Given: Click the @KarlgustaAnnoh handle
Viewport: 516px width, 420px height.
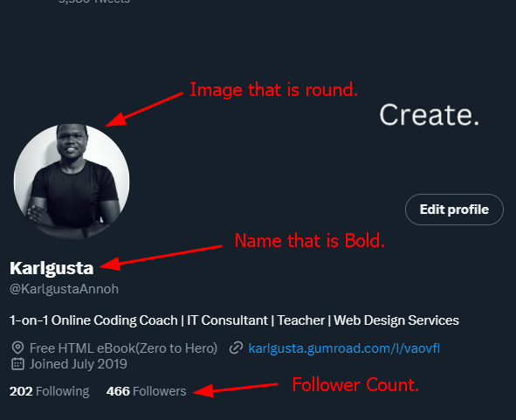Looking at the screenshot, I should coord(64,289).
